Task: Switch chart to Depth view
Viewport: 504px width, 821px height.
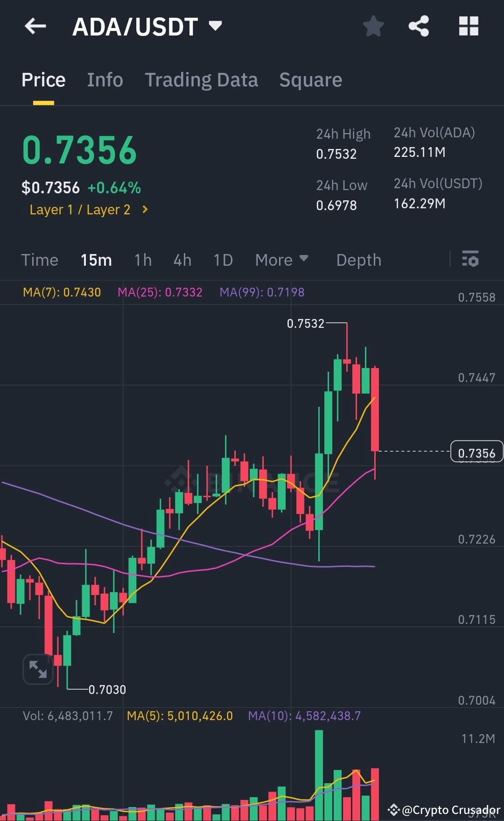Action: pos(358,260)
